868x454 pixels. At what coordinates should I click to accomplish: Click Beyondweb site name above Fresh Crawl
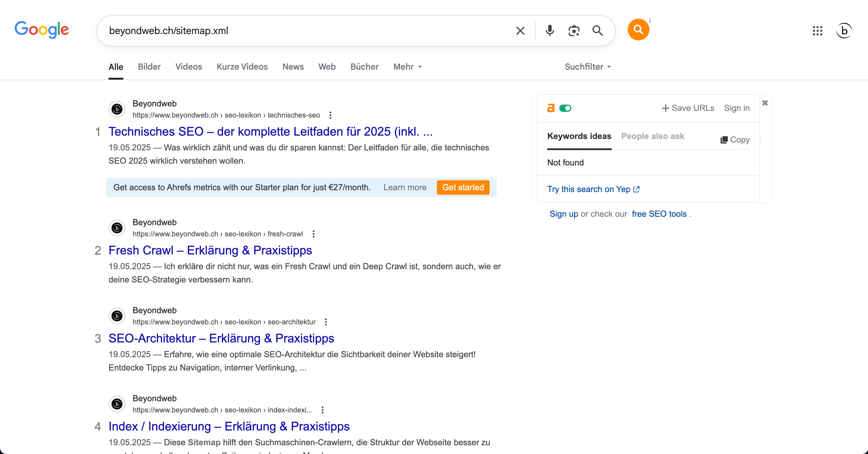[154, 222]
